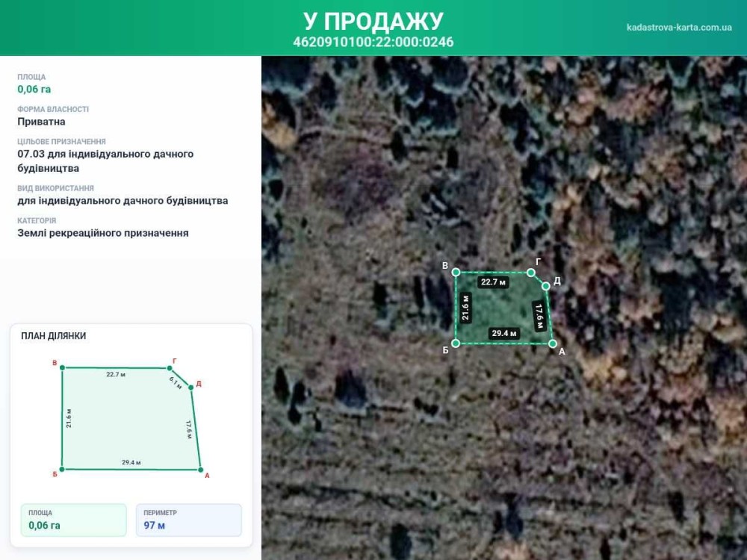Click vertex Б point in plot plan
747x560 pixels.
[62, 470]
